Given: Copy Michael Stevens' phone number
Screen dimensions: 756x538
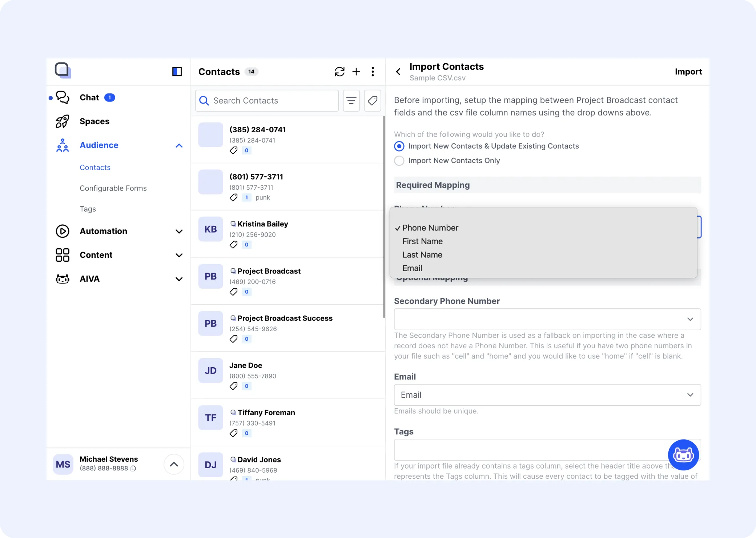Looking at the screenshot, I should [133, 469].
